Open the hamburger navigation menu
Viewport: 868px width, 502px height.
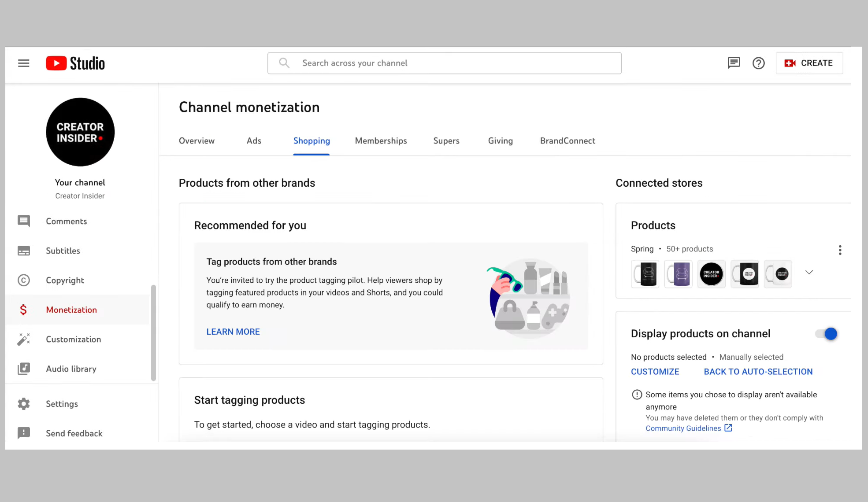24,63
